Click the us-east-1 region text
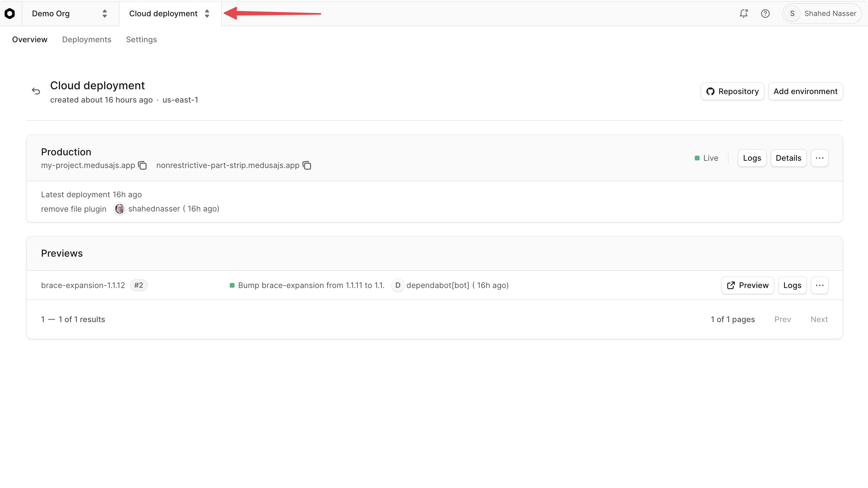The width and height of the screenshot is (868, 488). point(180,100)
